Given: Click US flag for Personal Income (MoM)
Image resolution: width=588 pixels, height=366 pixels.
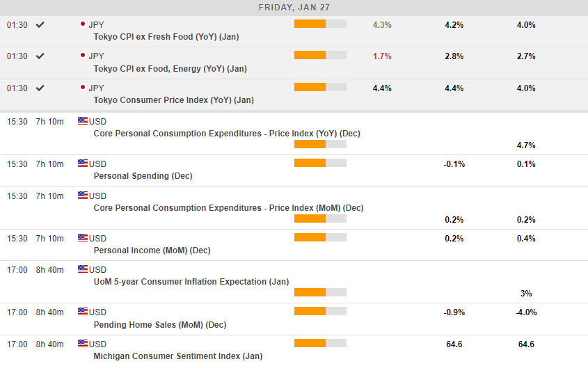Looking at the screenshot, I should 83,238.
